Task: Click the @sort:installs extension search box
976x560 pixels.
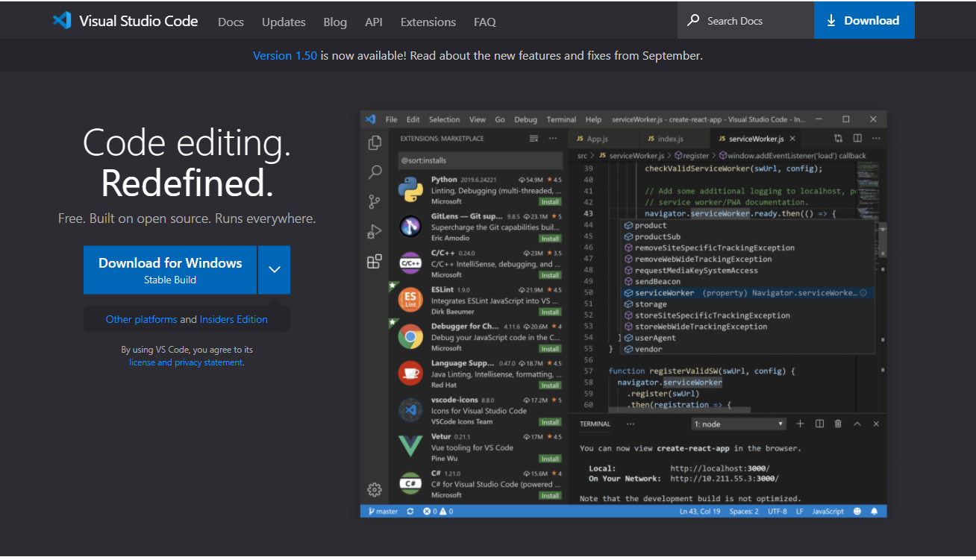Action: (480, 160)
